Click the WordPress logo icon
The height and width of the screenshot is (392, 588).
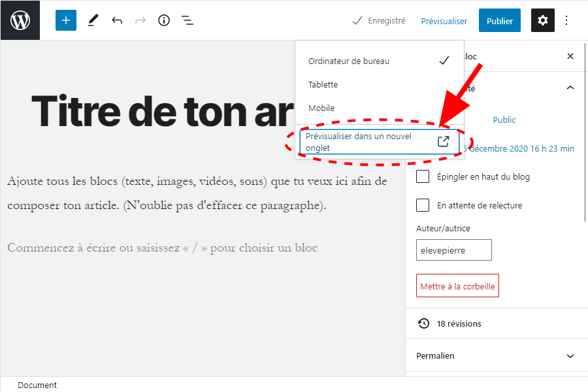(x=20, y=20)
